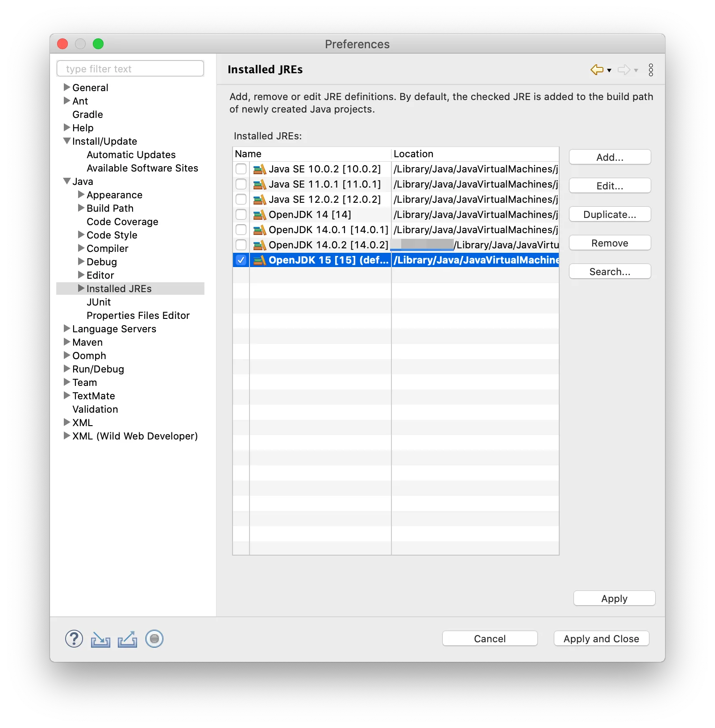Expand the Debug node under Java
This screenshot has height=728, width=715.
click(81, 261)
